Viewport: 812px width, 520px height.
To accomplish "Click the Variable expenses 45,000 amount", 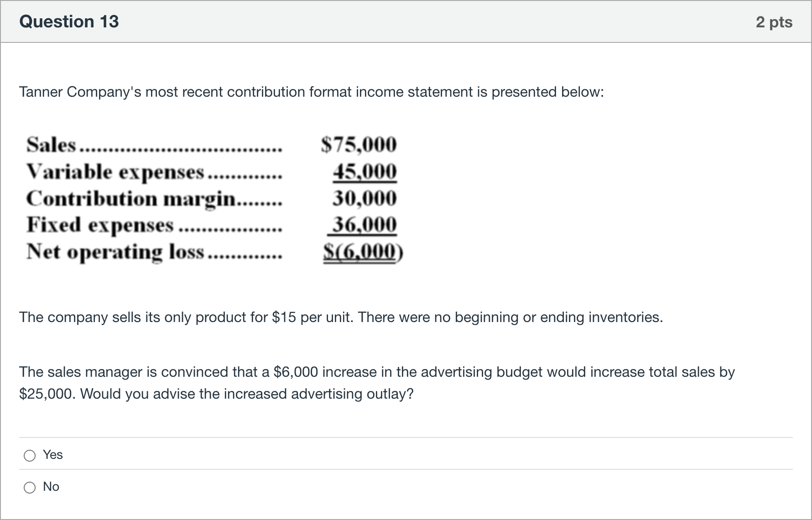I will pos(364,172).
